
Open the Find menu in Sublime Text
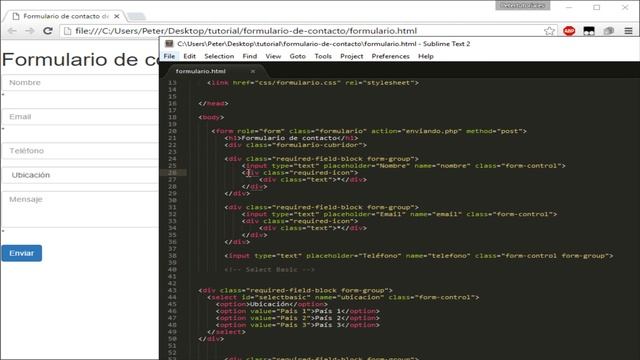point(249,56)
